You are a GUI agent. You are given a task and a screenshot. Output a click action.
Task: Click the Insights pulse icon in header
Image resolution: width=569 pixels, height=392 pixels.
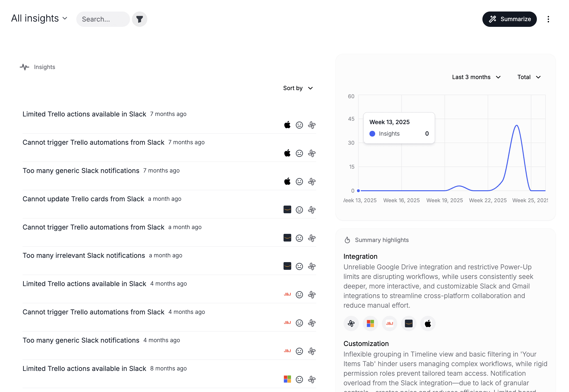click(24, 67)
